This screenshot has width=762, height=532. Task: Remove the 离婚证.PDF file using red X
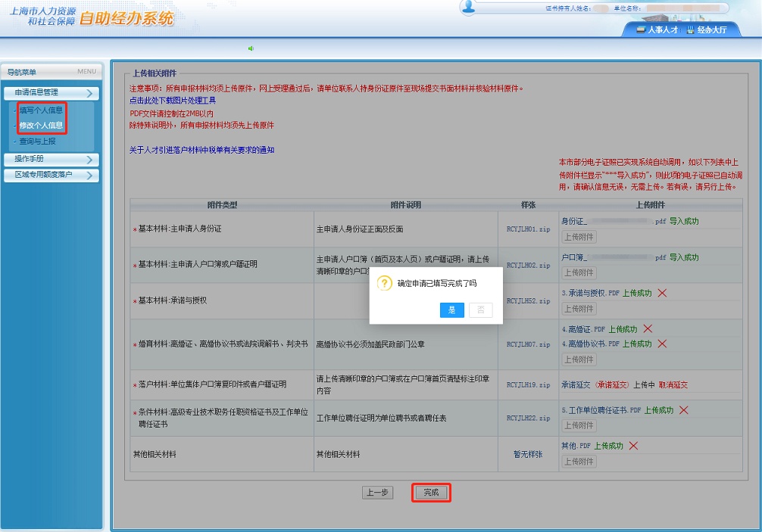(x=648, y=329)
